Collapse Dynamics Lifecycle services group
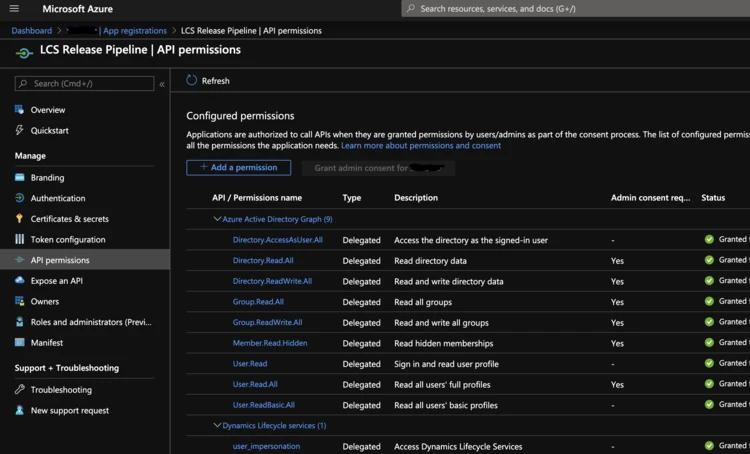This screenshot has width=750, height=454. 217,426
